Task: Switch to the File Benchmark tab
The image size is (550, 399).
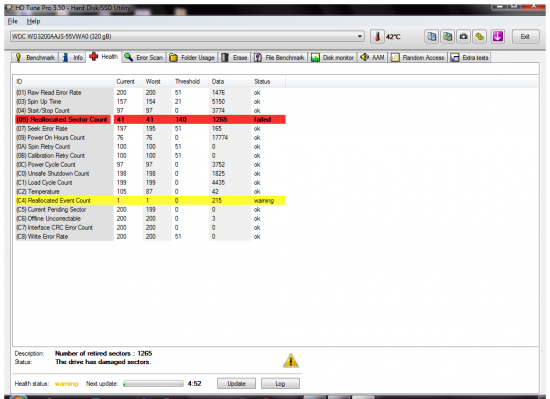Action: tap(280, 58)
